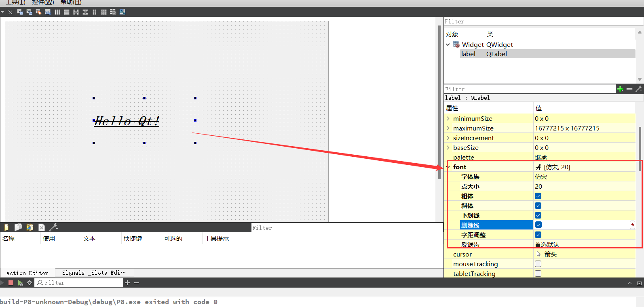Open the 帮助(H) menu

71,2
